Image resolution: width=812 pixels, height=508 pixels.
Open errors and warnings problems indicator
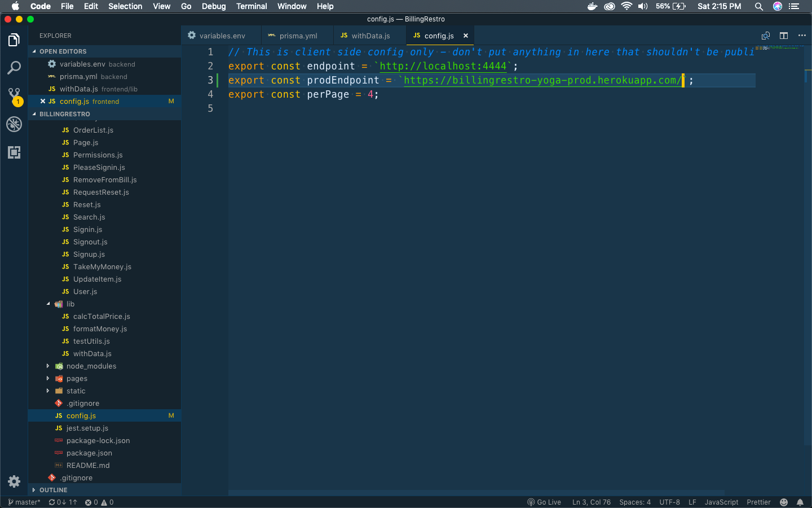[99, 502]
